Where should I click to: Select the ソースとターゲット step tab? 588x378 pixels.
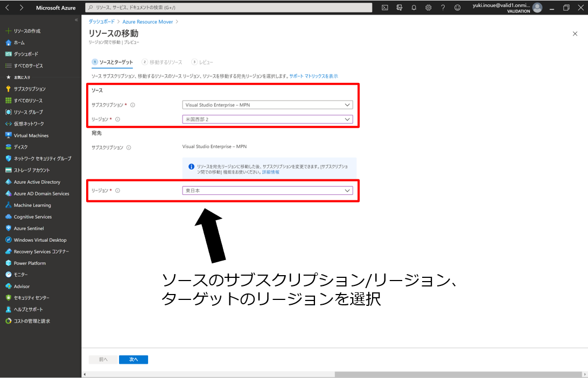tap(112, 62)
